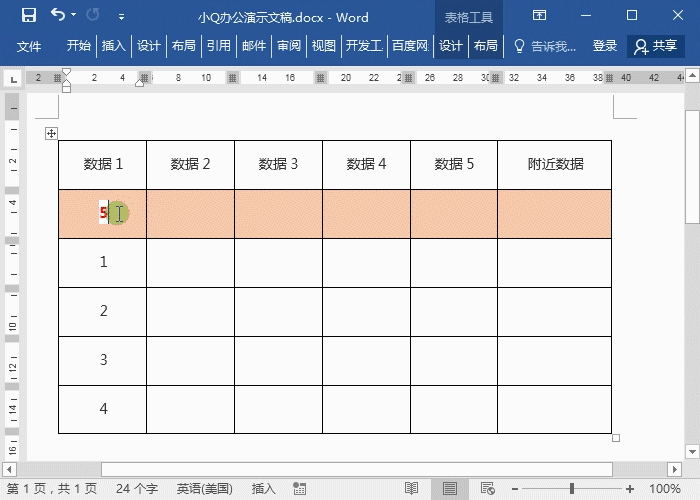Click the table move handle icon
The width and height of the screenshot is (700, 500).
[51, 133]
